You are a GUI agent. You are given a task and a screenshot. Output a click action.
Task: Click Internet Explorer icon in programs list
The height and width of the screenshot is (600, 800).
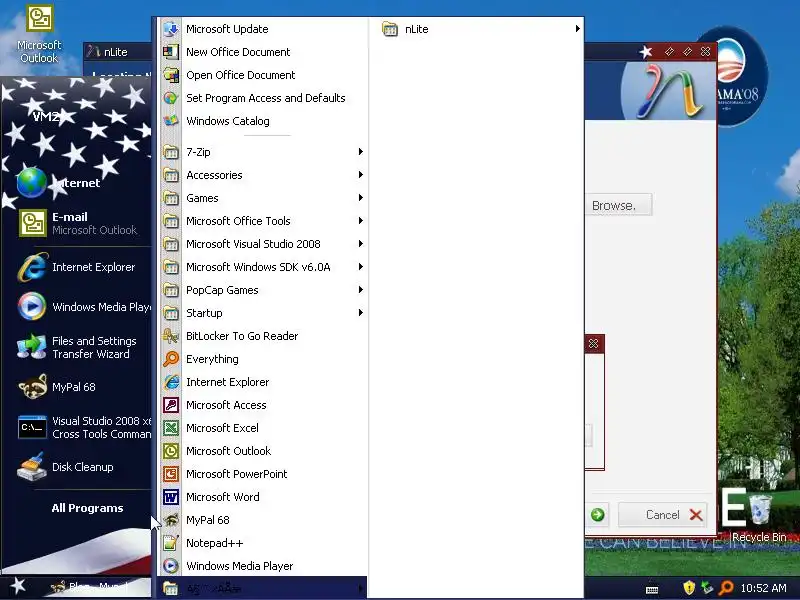click(x=171, y=382)
